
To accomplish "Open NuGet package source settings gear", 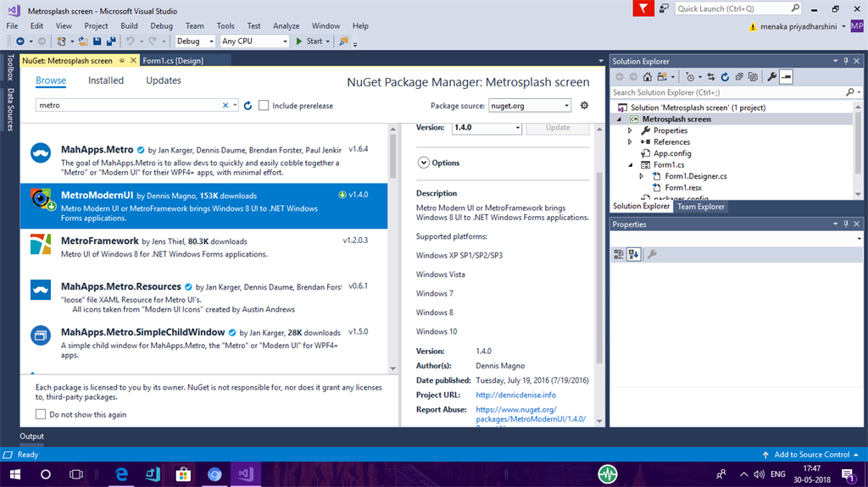I will click(x=584, y=105).
